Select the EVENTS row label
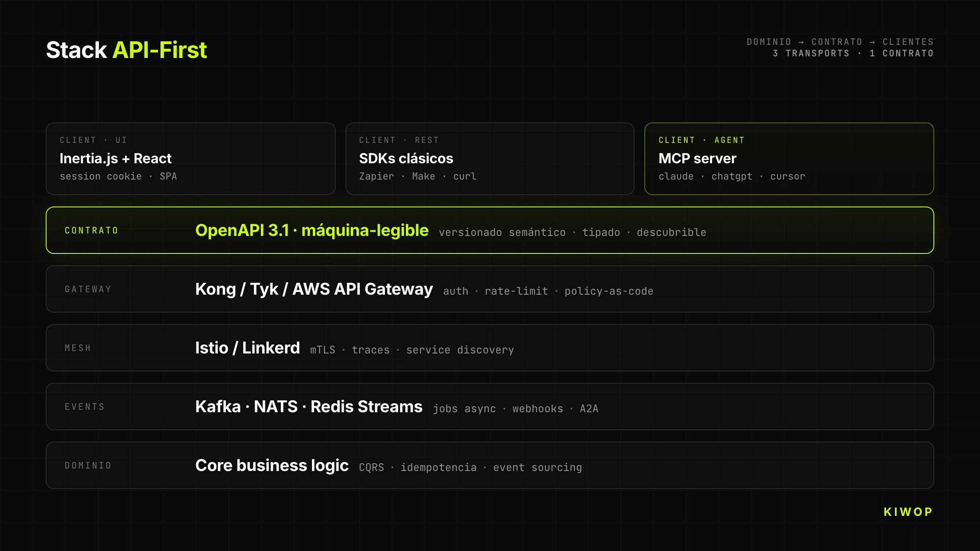 coord(85,407)
